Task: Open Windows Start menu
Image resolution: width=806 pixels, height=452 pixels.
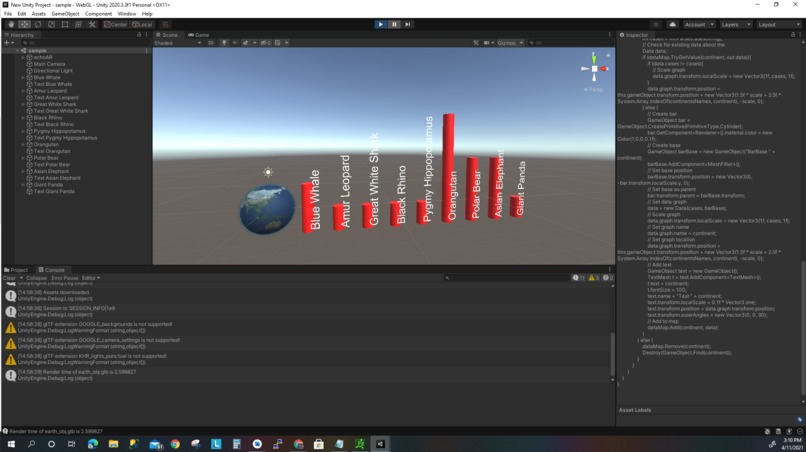Action: (x=10, y=444)
